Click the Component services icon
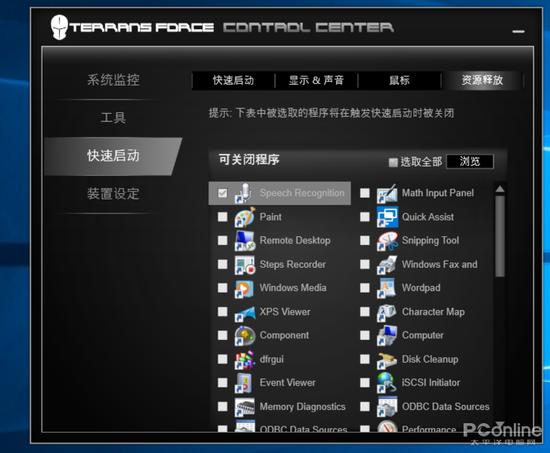Image resolution: width=550 pixels, height=453 pixels. click(244, 335)
